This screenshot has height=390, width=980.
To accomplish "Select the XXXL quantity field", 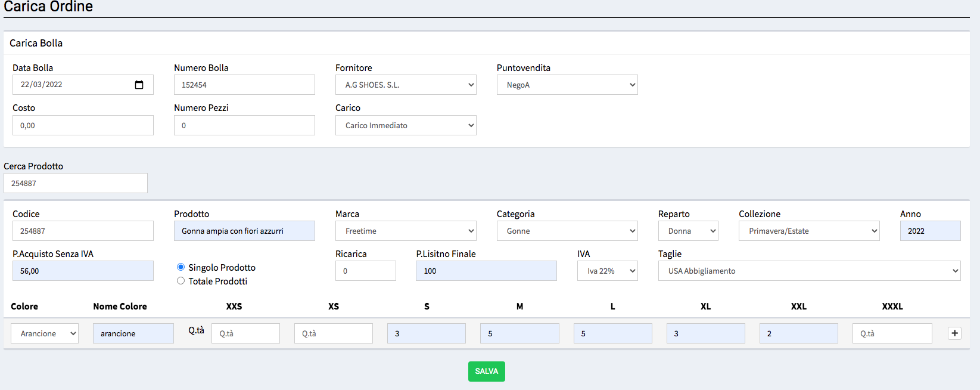I will pos(892,333).
